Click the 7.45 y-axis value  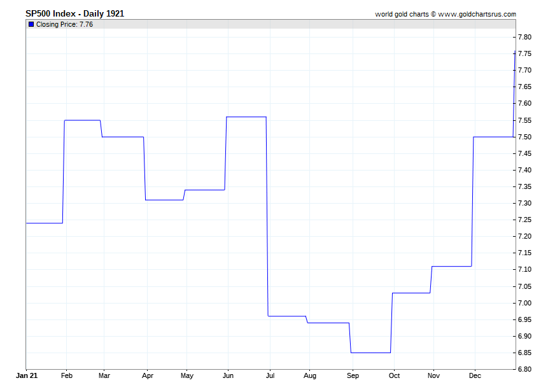tap(525, 153)
